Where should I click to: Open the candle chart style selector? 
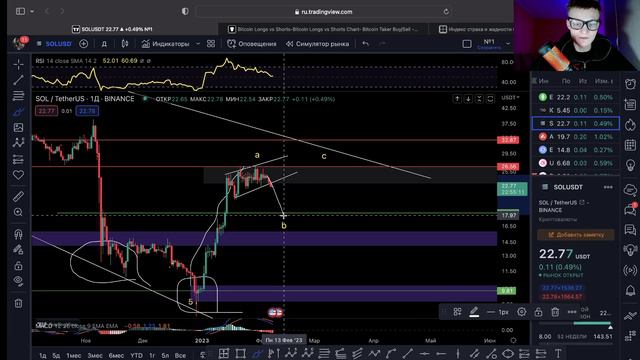(125, 44)
